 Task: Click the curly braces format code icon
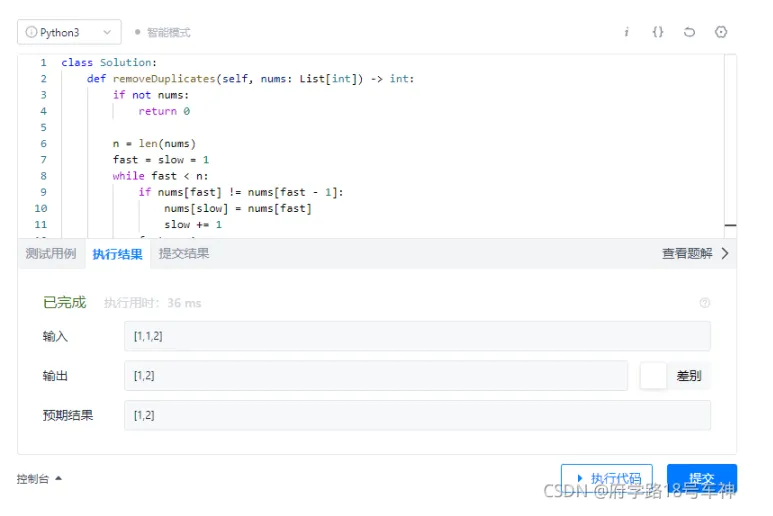tap(657, 32)
